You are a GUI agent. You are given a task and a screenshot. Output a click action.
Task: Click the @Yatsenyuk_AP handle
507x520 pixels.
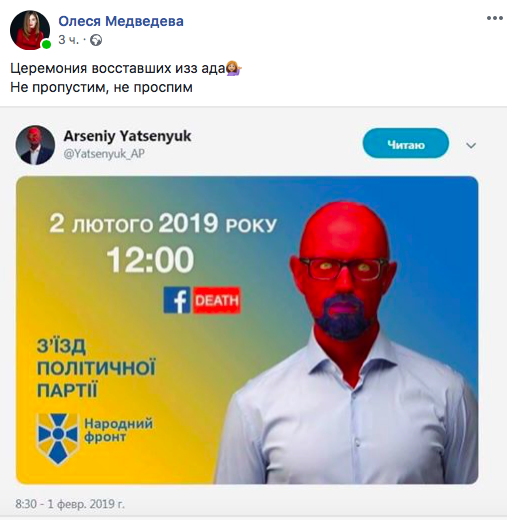(104, 154)
